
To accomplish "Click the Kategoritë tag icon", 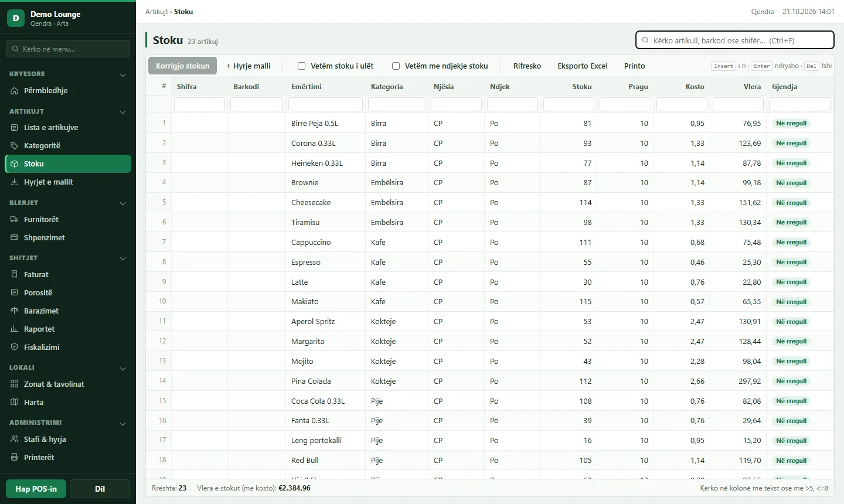I will (15, 146).
